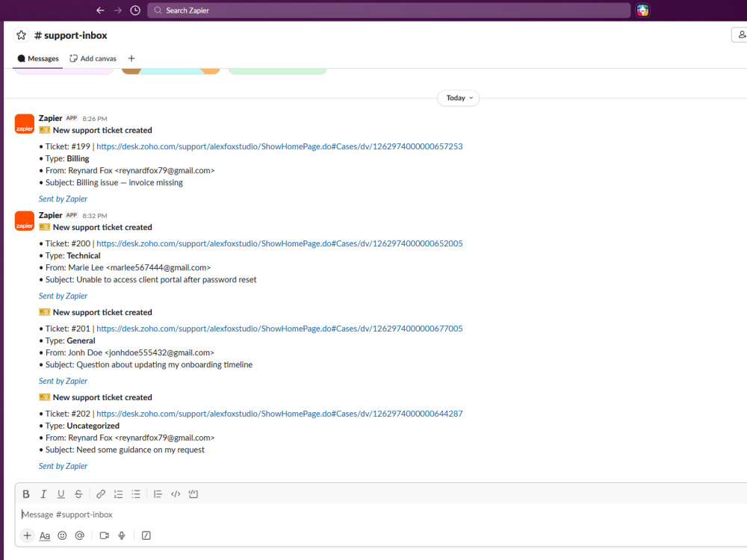Open the Zoho Desk link for ticket #201
The height and width of the screenshot is (560, 747).
point(279,329)
